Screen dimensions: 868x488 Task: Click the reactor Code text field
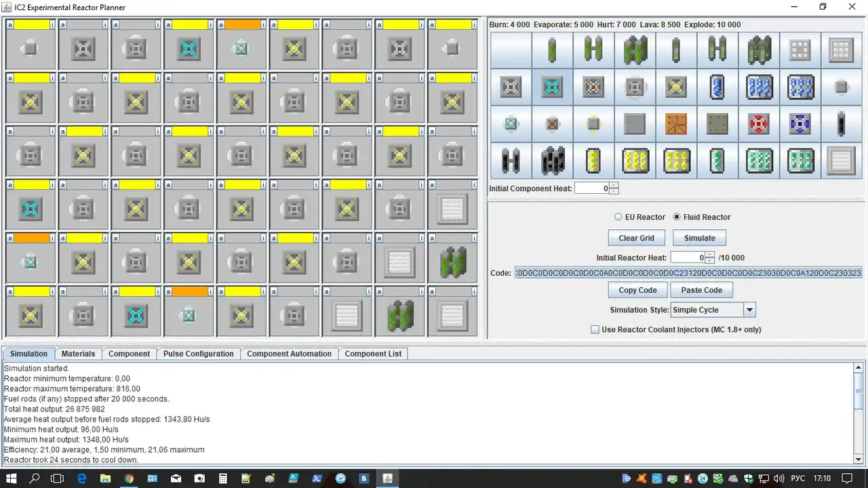coord(688,273)
